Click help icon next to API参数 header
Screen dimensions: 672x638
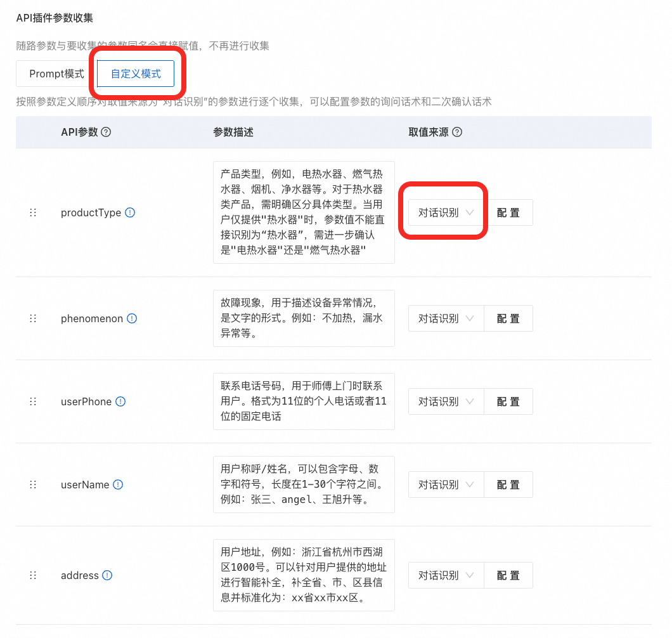[106, 132]
